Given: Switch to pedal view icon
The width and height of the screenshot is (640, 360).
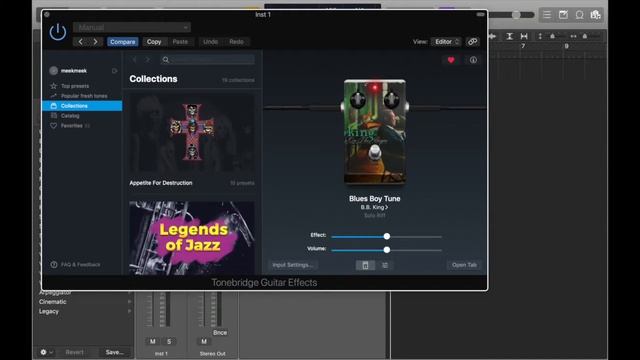Looking at the screenshot, I should click(x=365, y=265).
